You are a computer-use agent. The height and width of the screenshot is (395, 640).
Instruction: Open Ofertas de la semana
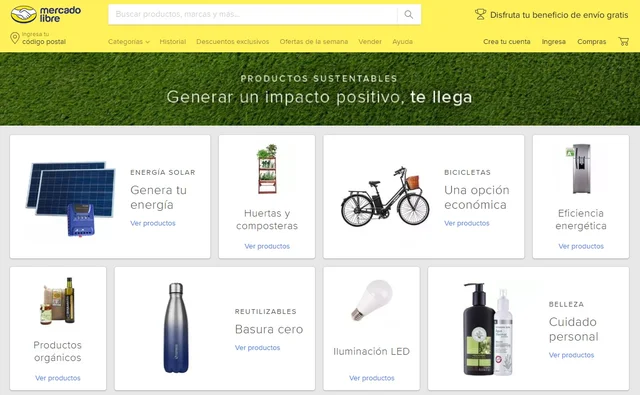tap(313, 42)
